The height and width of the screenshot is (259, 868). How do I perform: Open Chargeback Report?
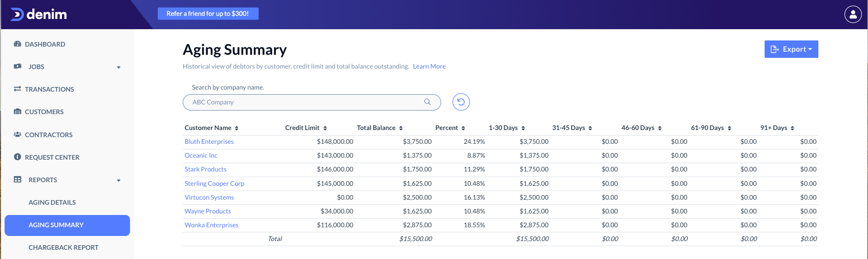63,247
